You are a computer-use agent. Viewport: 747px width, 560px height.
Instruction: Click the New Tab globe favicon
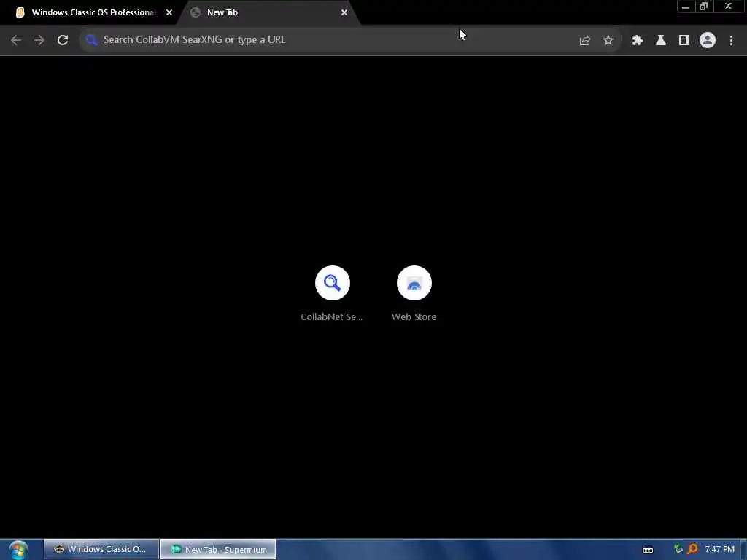click(196, 12)
